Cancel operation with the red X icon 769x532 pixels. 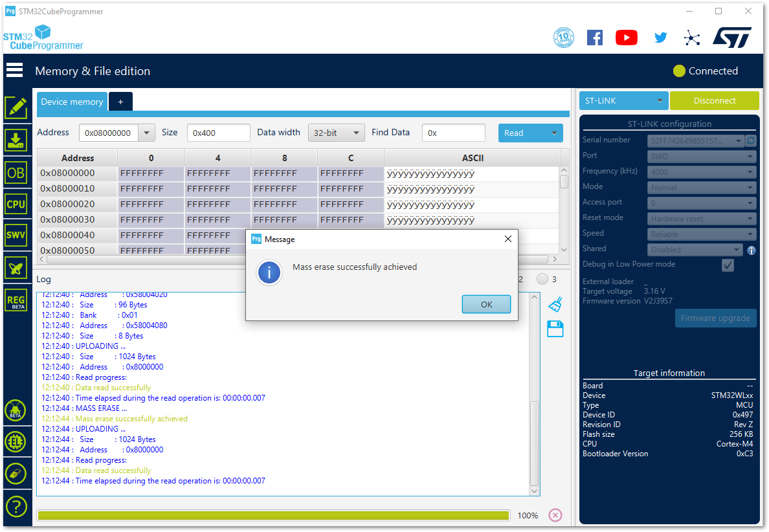[555, 515]
